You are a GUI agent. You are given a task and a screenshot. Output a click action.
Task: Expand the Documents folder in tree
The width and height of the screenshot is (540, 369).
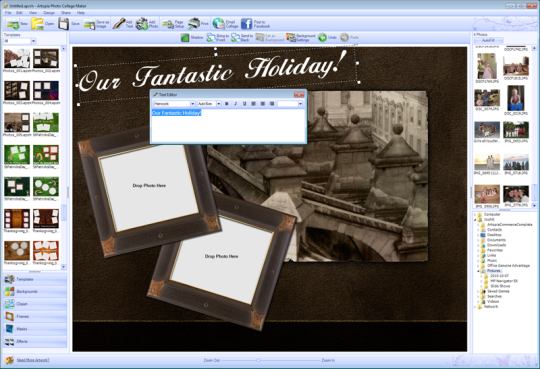coord(479,240)
